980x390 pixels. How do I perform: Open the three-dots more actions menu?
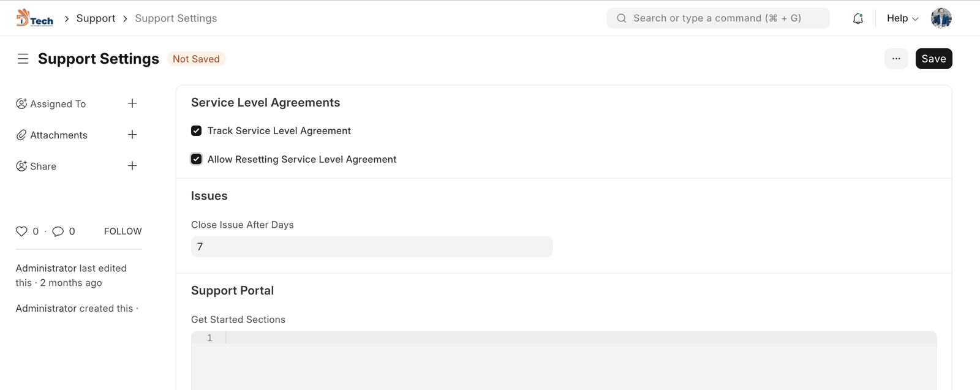tap(896, 59)
